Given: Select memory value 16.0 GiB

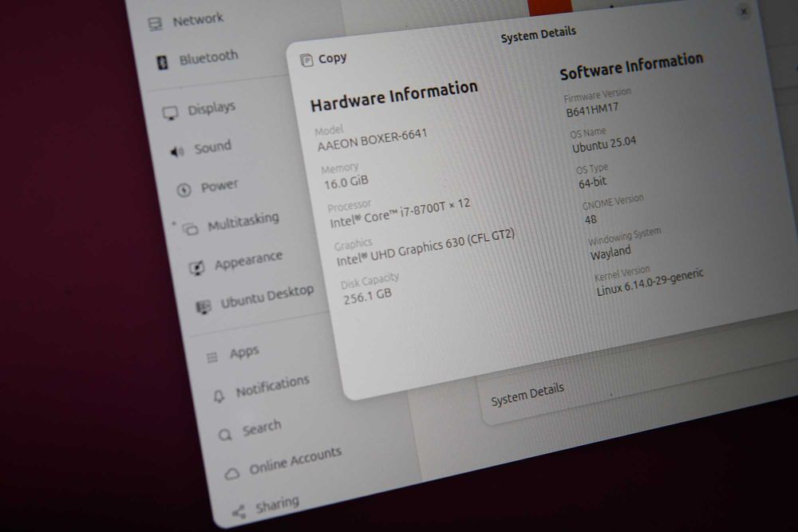Looking at the screenshot, I should click(x=346, y=182).
